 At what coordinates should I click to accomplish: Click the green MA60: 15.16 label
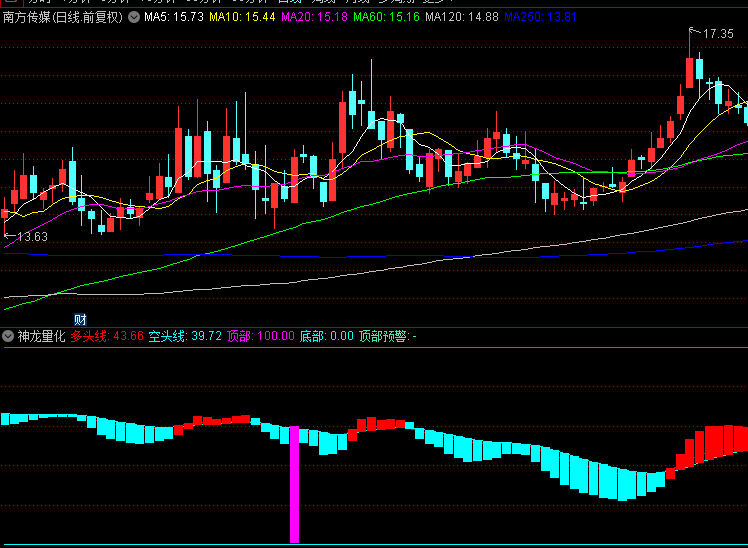386,17
